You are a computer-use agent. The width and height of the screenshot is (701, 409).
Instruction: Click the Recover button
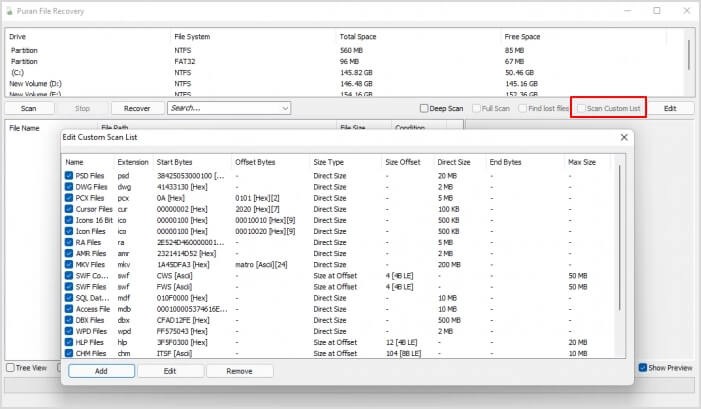click(137, 108)
